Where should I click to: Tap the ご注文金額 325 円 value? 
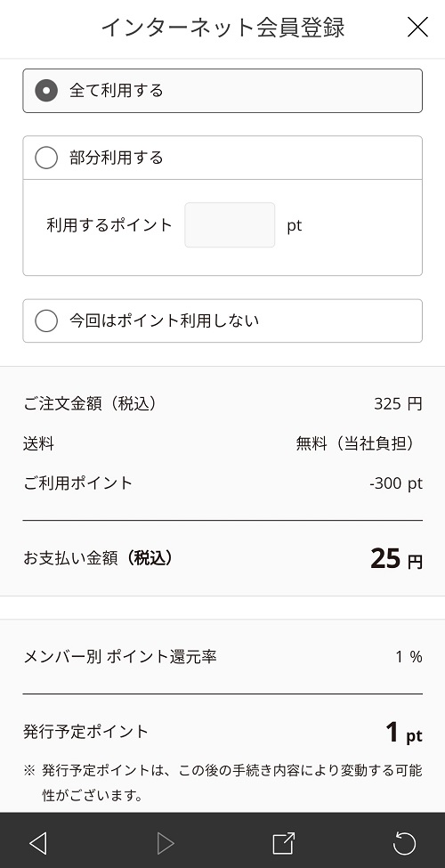[x=398, y=403]
